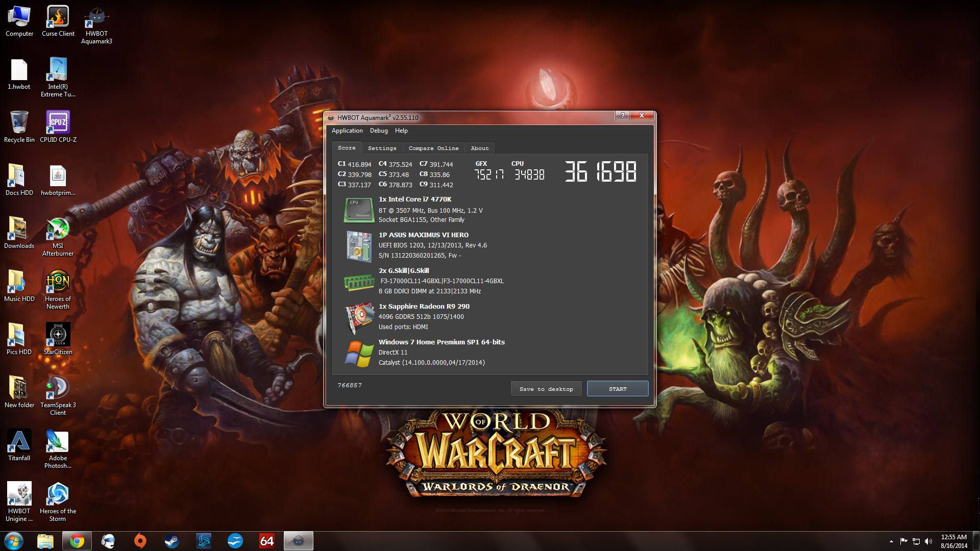
Task: Open the red 64 app on taskbar
Action: [267, 541]
